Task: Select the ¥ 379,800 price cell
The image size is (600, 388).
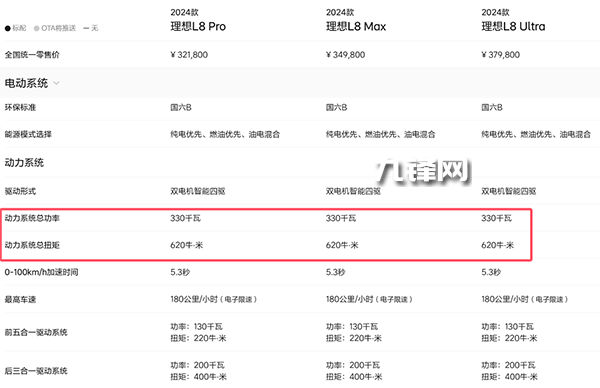Action: [x=501, y=55]
